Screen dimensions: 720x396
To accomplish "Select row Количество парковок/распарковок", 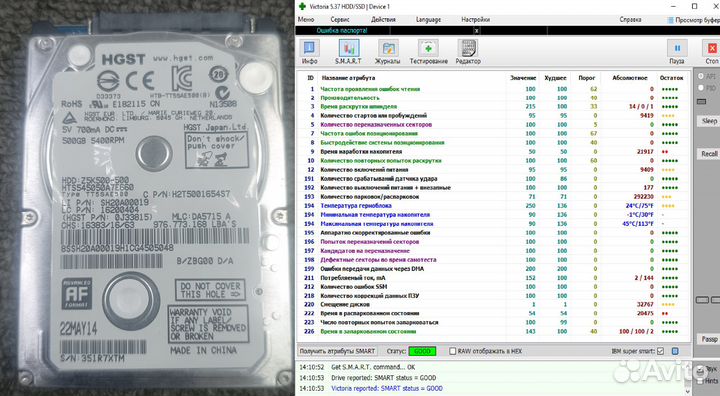I will [x=493, y=197].
